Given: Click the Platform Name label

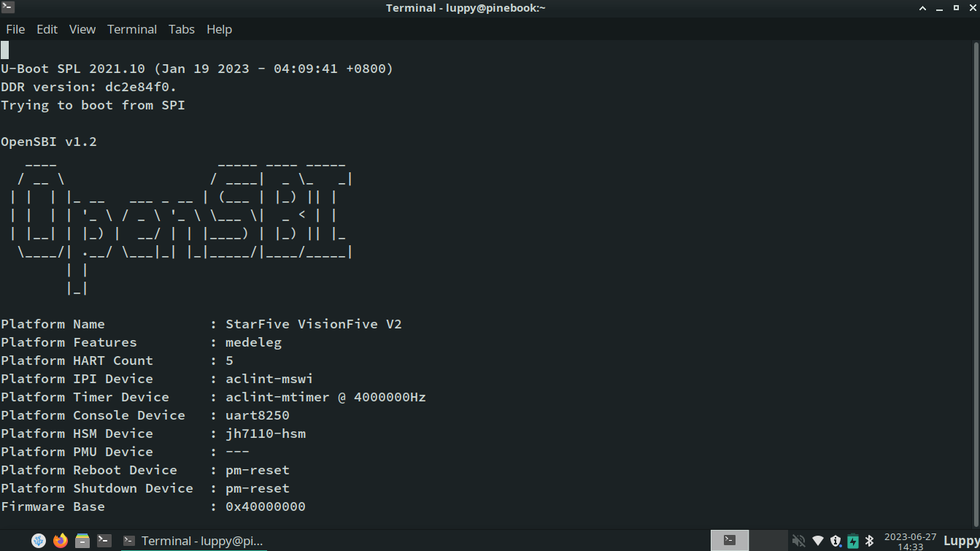Looking at the screenshot, I should point(53,324).
